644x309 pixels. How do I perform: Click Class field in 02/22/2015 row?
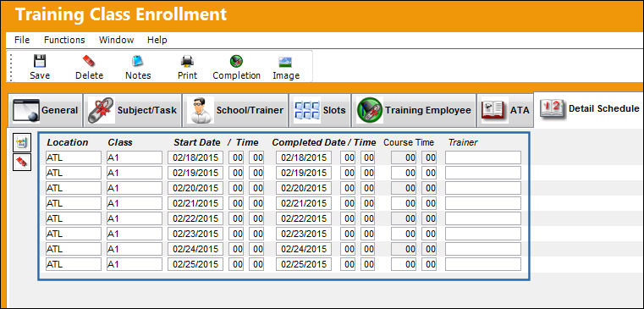pyautogui.click(x=135, y=218)
